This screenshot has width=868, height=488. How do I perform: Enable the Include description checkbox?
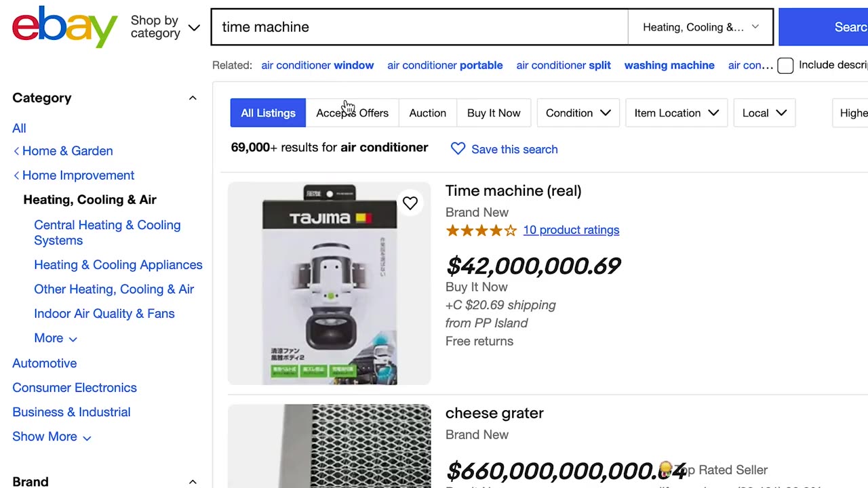pos(785,66)
